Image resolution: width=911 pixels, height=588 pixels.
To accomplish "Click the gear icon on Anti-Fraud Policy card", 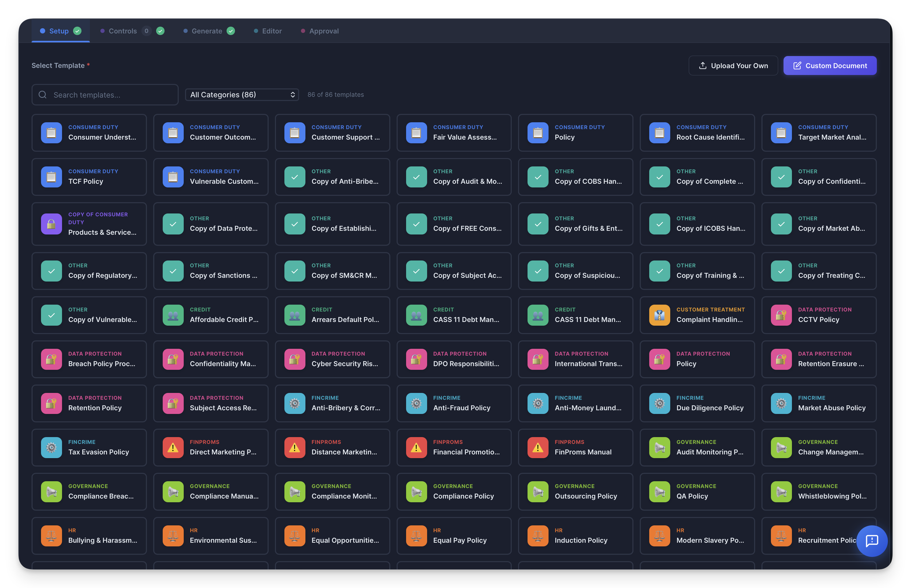I will [416, 403].
